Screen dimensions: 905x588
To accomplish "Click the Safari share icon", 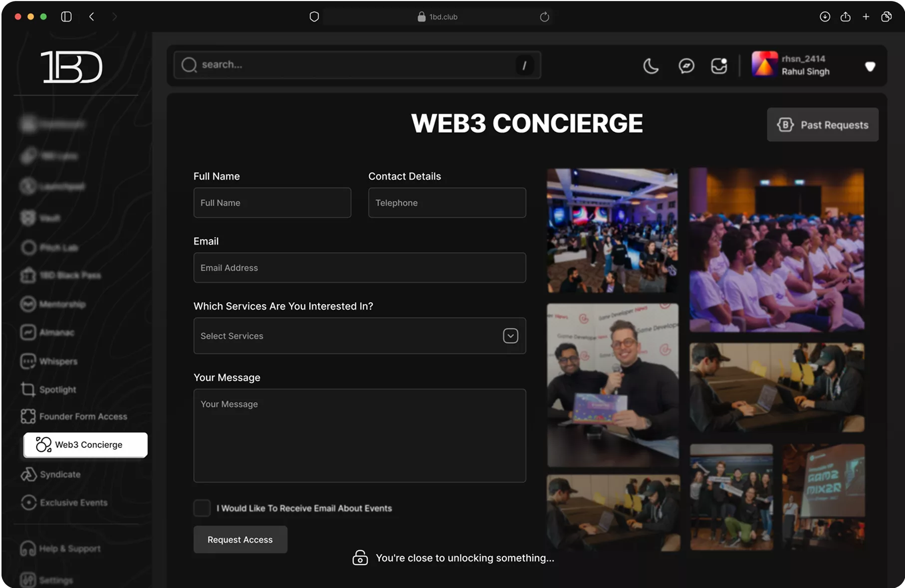I will (845, 16).
